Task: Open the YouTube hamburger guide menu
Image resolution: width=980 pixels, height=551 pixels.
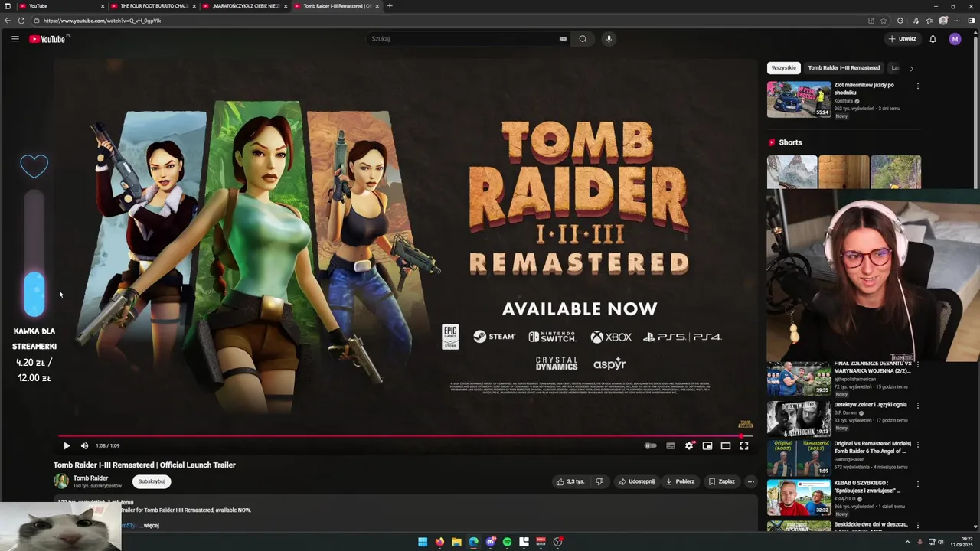Action: coord(15,39)
